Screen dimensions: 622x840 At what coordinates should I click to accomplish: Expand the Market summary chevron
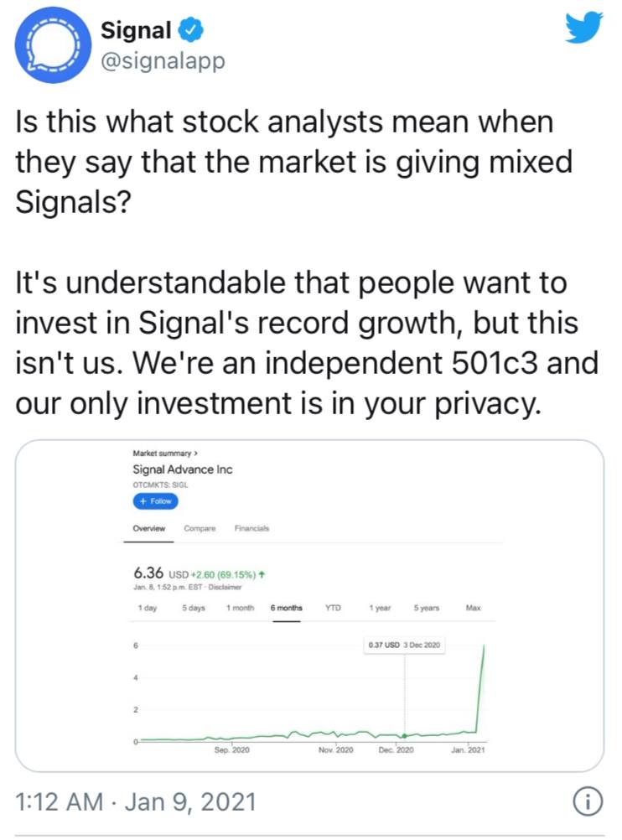[196, 454]
